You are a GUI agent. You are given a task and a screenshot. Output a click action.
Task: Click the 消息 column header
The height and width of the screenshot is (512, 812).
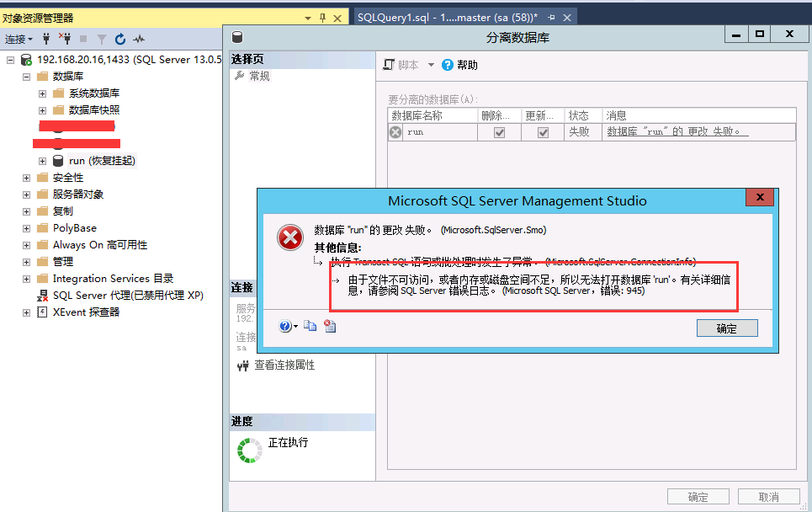699,115
